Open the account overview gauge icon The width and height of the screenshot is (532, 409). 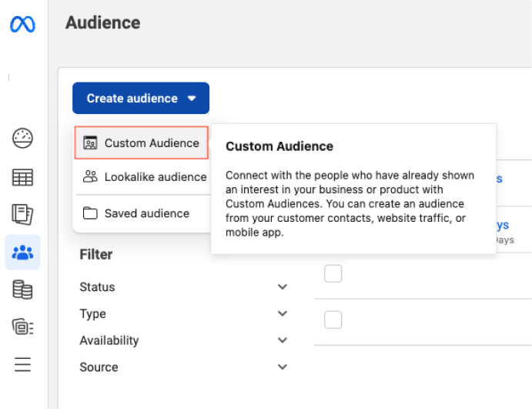click(x=22, y=139)
